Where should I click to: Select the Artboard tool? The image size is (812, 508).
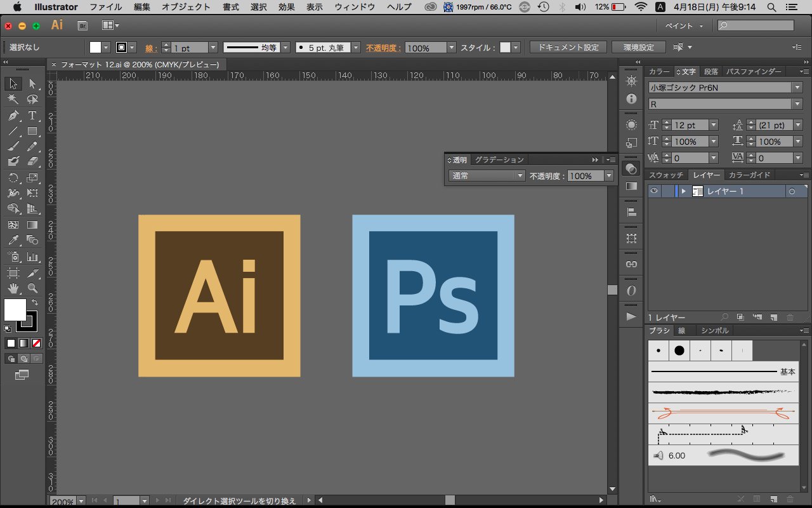(x=13, y=273)
